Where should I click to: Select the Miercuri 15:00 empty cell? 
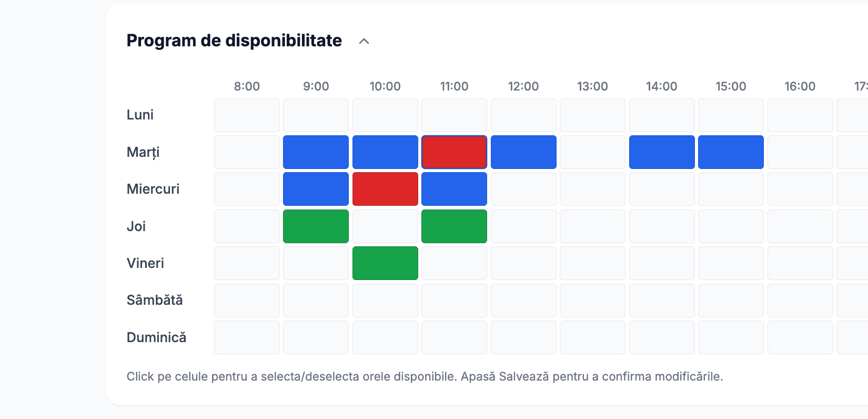[731, 188]
